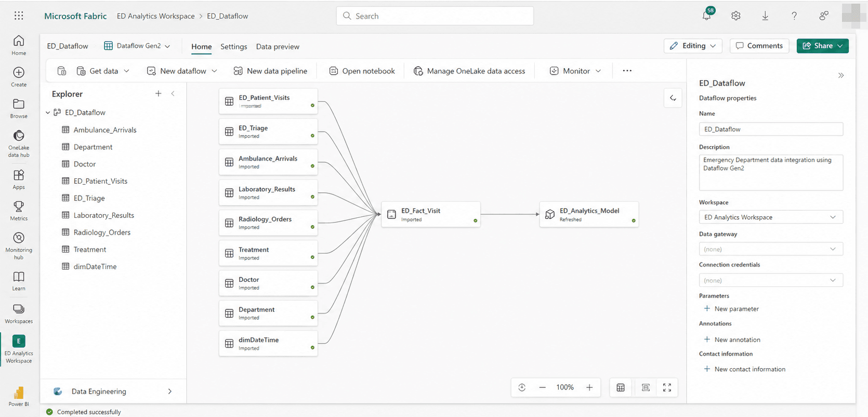The width and height of the screenshot is (868, 417).
Task: Open the Metrics section
Action: pyautogui.click(x=19, y=211)
